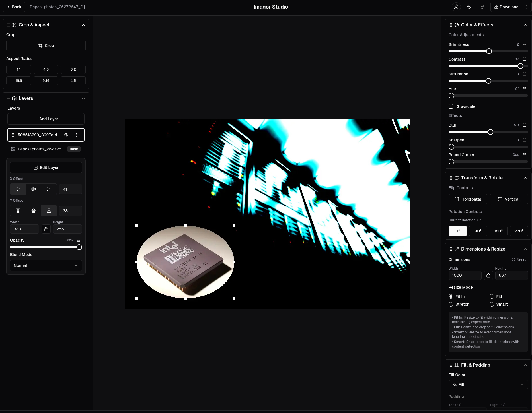Image resolution: width=532 pixels, height=413 pixels.
Task: Click the undo arrow icon
Action: tap(469, 7)
